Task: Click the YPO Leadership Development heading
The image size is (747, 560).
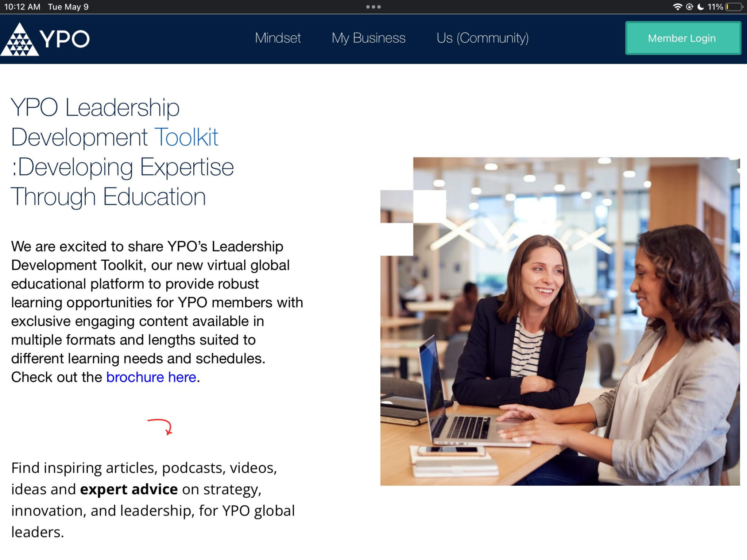Action: pos(122,152)
